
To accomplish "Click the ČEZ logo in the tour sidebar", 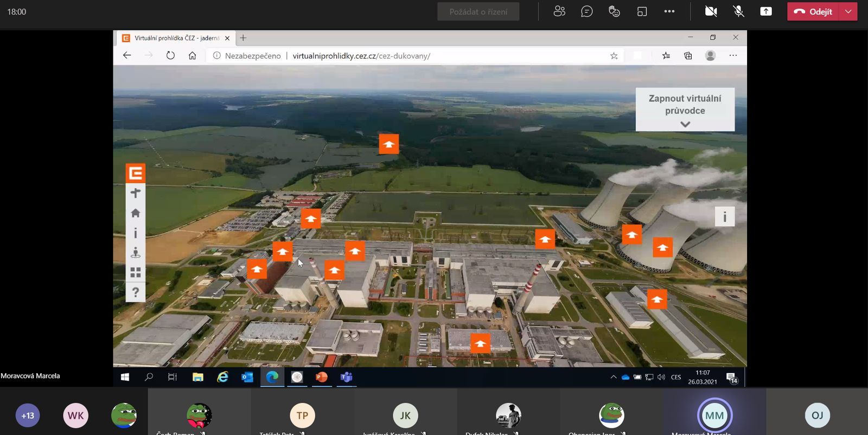I will pos(136,173).
